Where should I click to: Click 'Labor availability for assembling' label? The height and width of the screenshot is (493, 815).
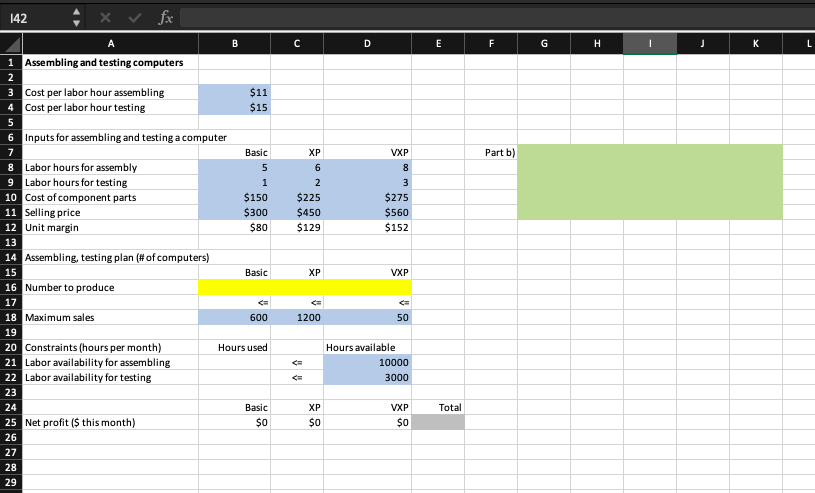tap(98, 362)
